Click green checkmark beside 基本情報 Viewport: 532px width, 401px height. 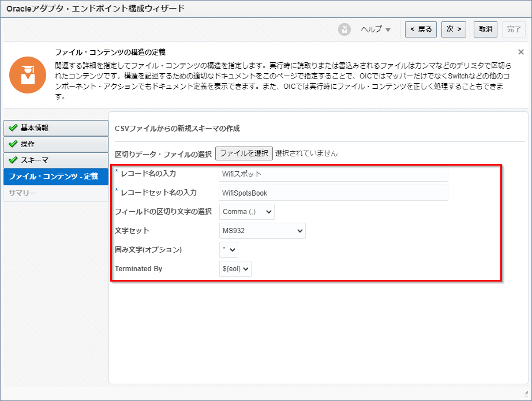(13, 128)
